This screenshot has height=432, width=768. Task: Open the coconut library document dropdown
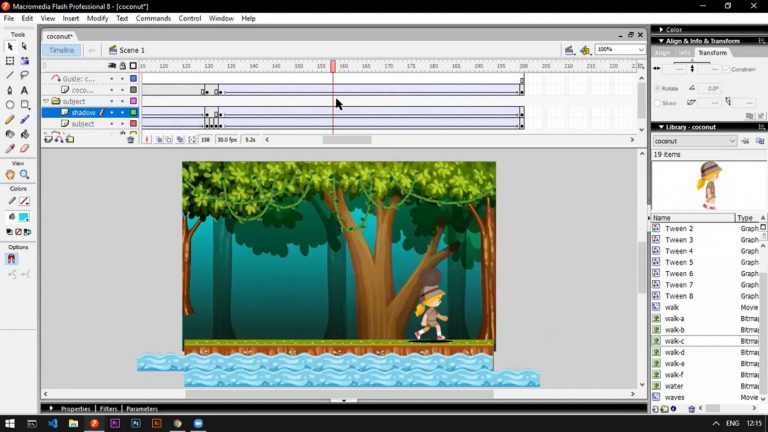pyautogui.click(x=732, y=141)
